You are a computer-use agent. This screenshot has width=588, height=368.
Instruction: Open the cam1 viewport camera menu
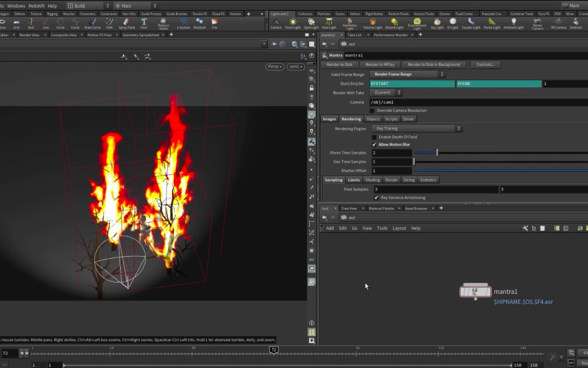coord(296,67)
